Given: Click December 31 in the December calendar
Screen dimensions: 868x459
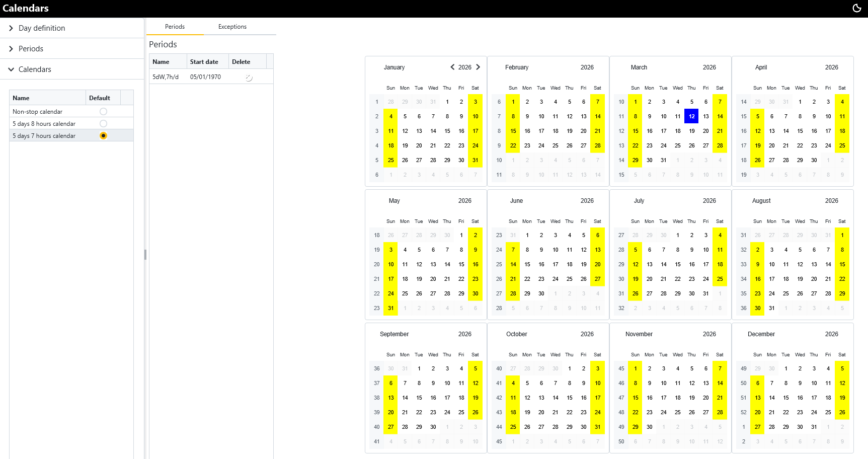Looking at the screenshot, I should pyautogui.click(x=814, y=427).
